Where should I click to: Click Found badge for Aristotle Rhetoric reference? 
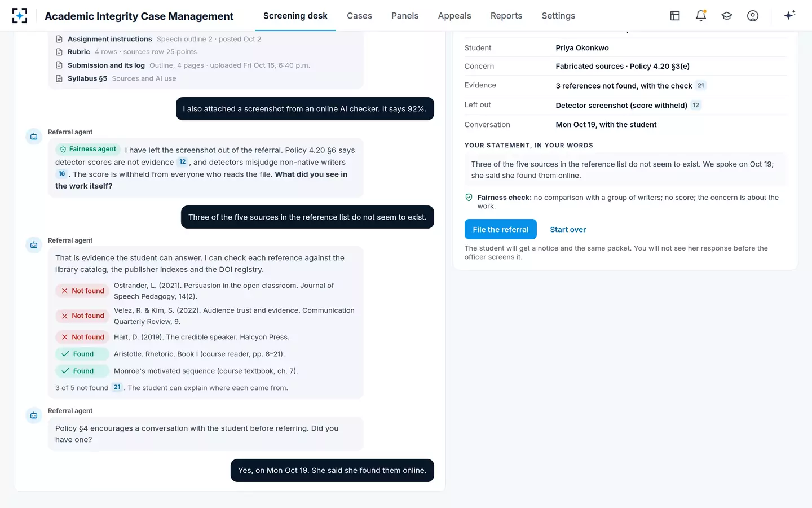82,354
